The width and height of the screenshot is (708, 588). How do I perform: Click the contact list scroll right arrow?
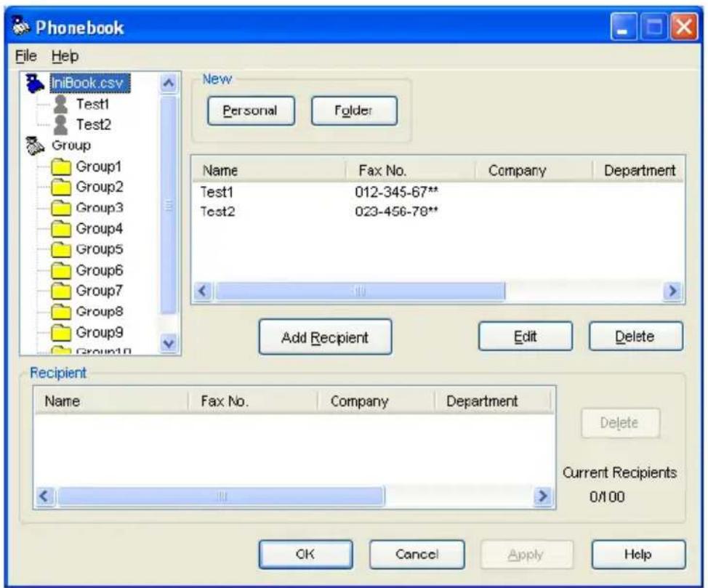[672, 291]
